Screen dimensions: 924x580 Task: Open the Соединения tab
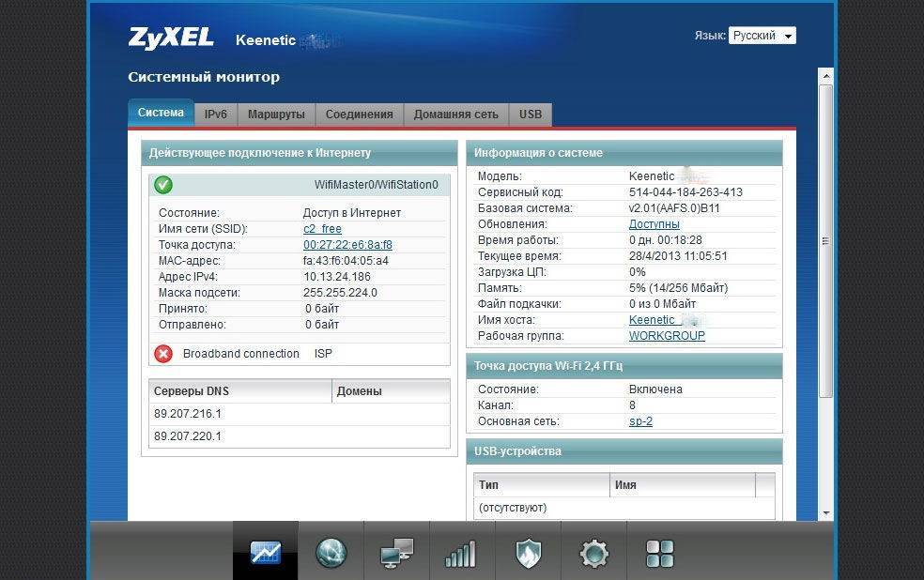[x=359, y=114]
